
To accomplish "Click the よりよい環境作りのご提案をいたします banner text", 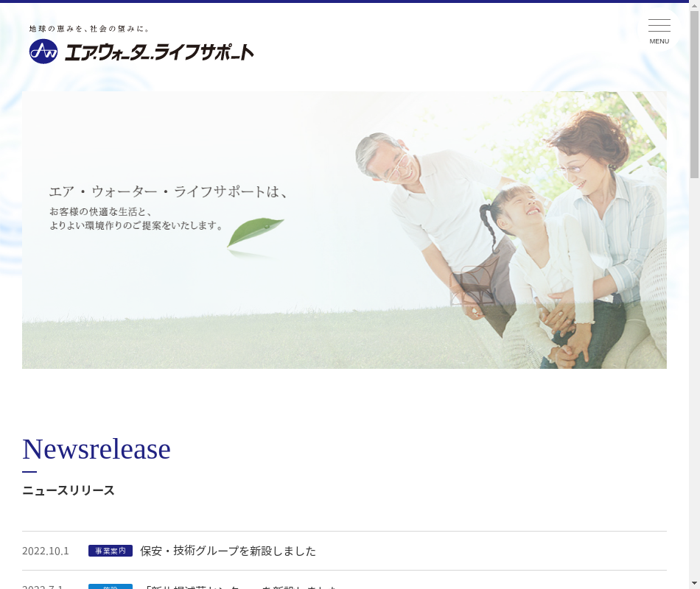I will coord(136,226).
